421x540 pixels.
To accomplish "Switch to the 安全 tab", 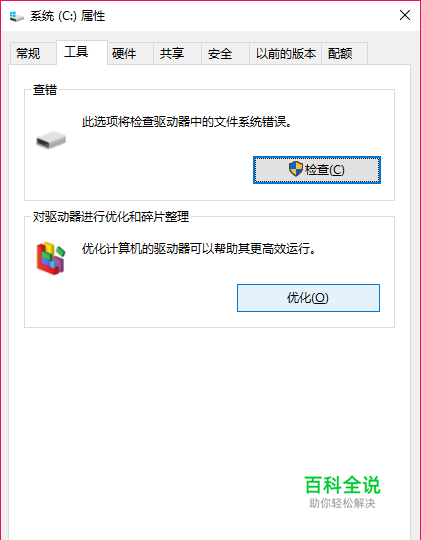I will 220,53.
